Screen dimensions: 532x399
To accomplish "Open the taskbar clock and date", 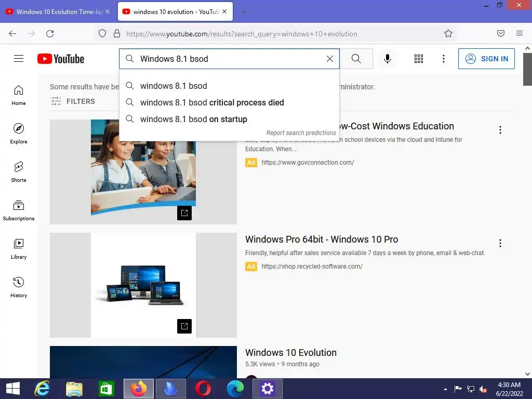I will coord(509,389).
